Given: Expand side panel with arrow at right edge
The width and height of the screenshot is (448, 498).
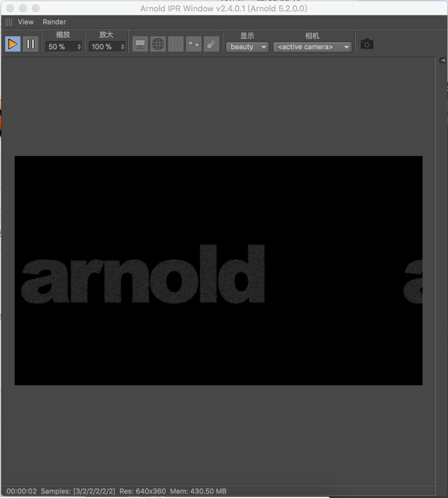Looking at the screenshot, I should 443,60.
